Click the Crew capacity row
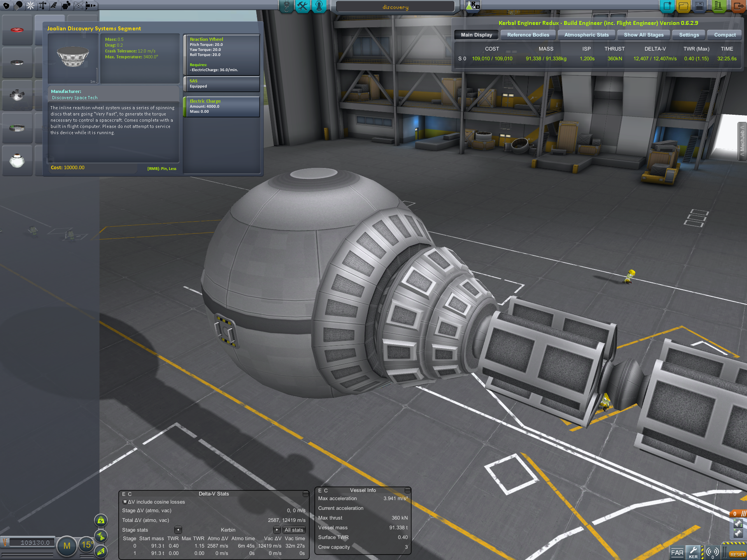The image size is (747, 560). click(363, 547)
